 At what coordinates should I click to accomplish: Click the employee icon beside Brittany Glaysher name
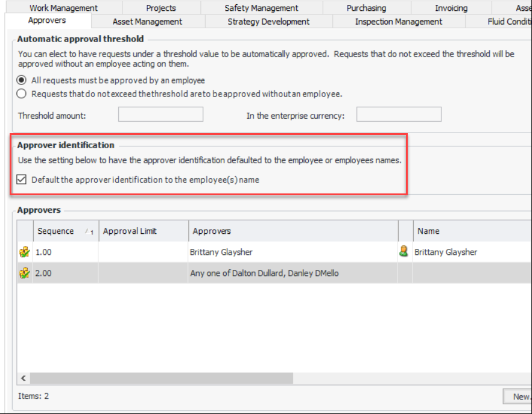tap(404, 252)
